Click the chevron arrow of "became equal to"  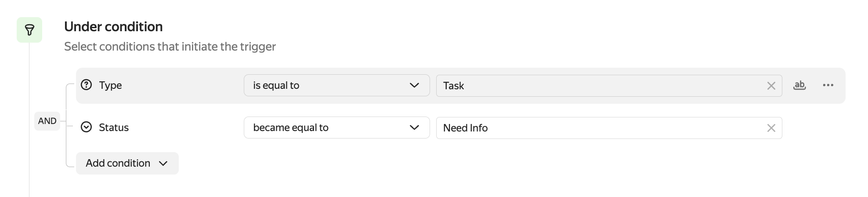pyautogui.click(x=414, y=128)
